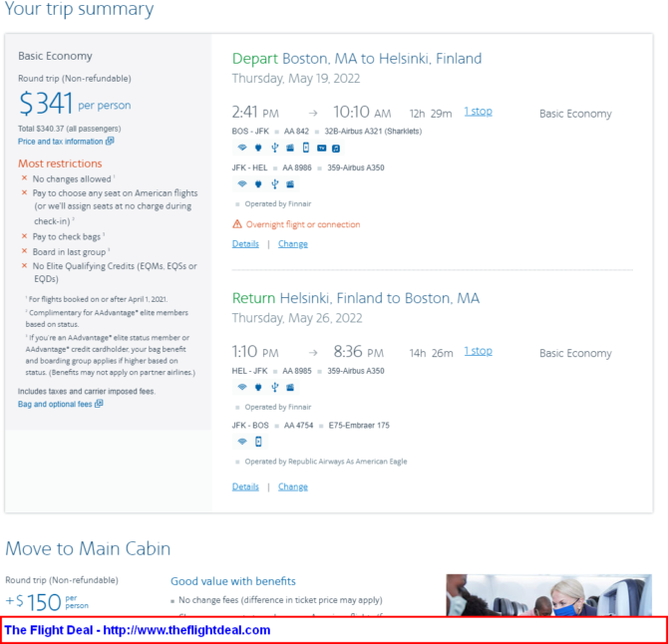This screenshot has height=644, width=668.
Task: Click 'Good value with benefits' heading
Action: click(x=233, y=581)
